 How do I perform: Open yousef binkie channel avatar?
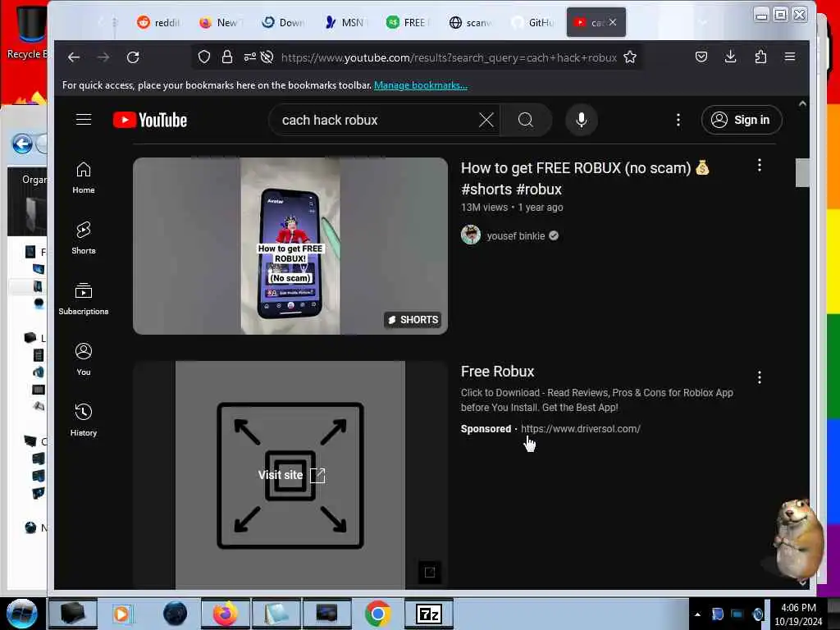tap(471, 235)
